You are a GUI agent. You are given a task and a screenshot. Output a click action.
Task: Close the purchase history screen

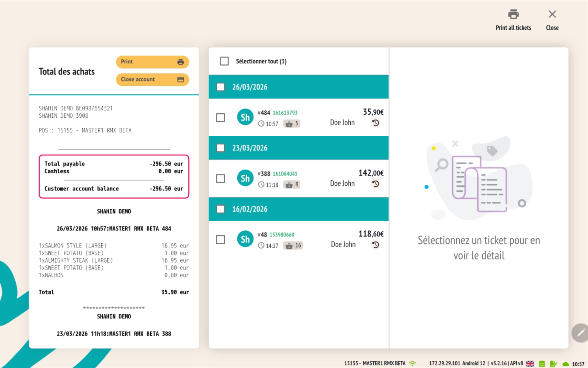click(552, 19)
